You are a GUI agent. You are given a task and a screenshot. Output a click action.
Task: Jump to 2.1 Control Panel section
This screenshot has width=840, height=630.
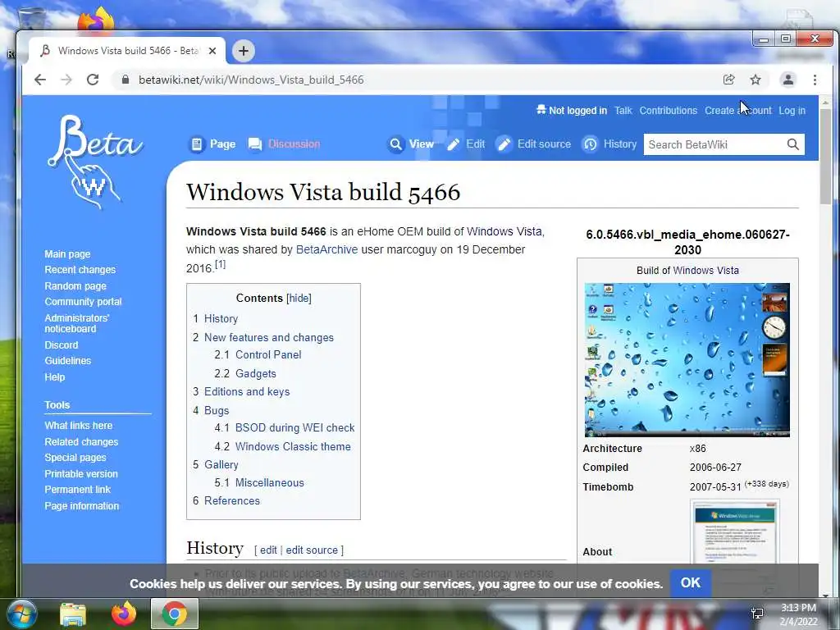click(x=258, y=354)
